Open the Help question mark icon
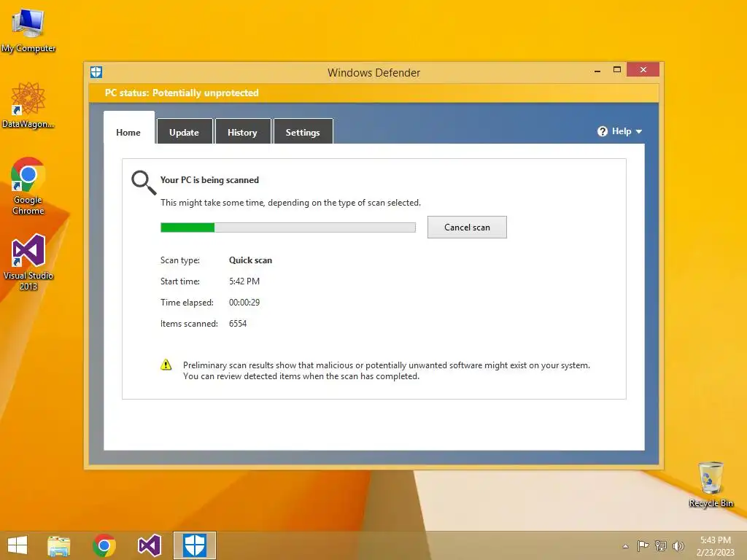This screenshot has height=560, width=747. click(602, 131)
